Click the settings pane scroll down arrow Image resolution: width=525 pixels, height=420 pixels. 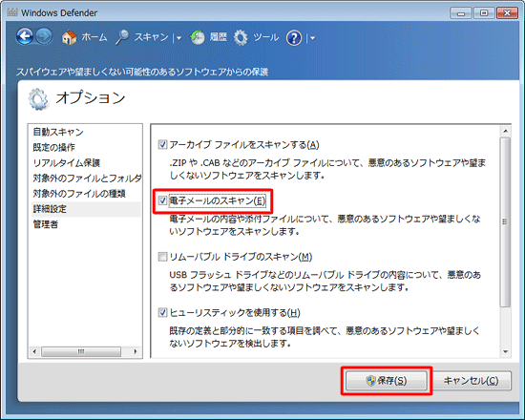click(x=505, y=351)
